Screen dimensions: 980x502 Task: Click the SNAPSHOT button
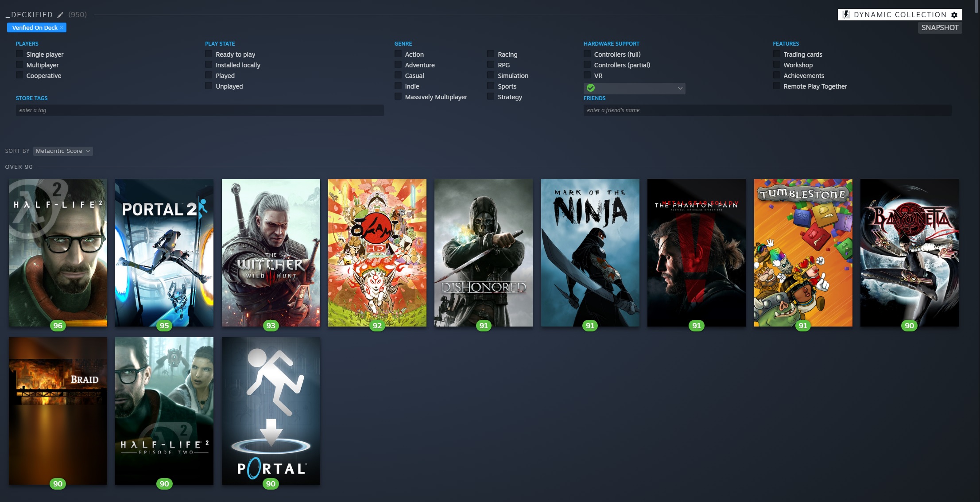[940, 27]
